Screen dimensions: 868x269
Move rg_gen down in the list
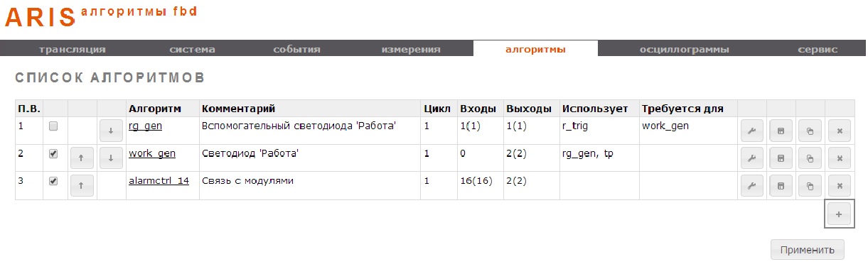111,131
